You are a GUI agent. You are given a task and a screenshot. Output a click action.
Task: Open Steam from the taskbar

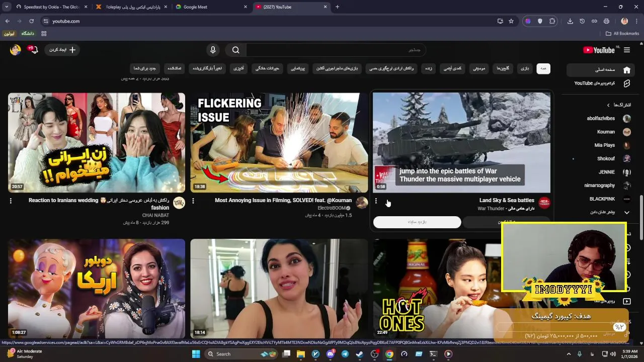click(359, 354)
